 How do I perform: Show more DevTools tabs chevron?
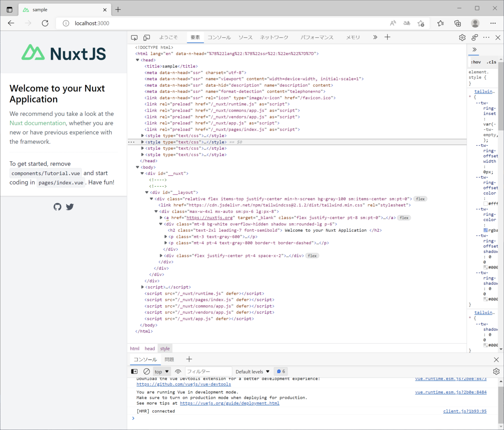pyautogui.click(x=375, y=37)
